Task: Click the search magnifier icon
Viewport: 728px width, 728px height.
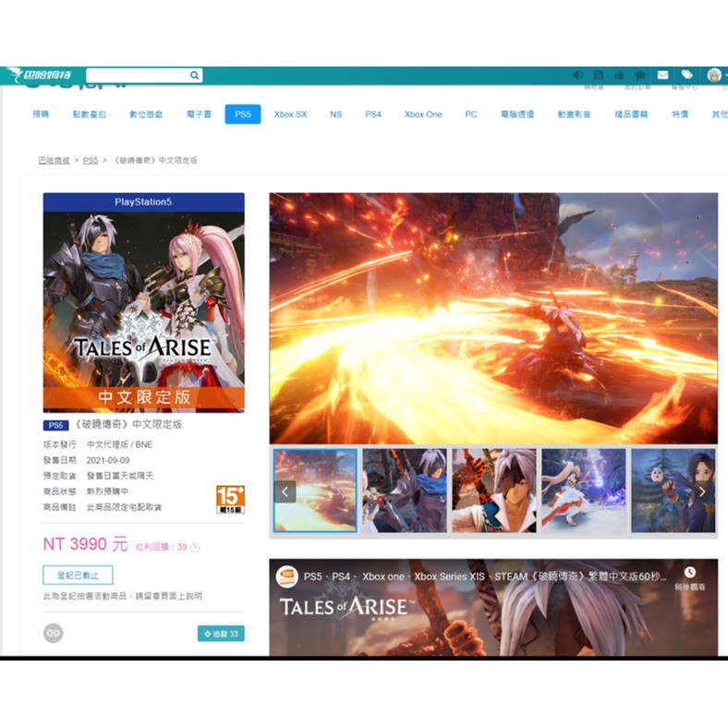Action: coord(194,75)
